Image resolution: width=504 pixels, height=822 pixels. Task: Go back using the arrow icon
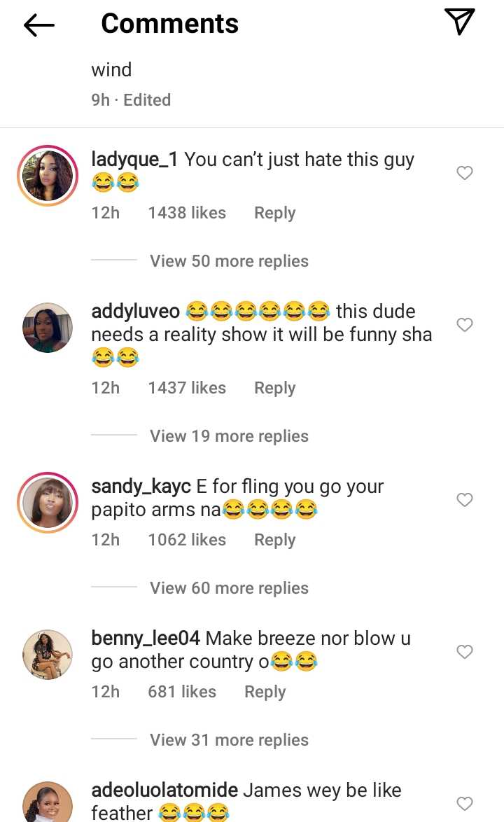pyautogui.click(x=39, y=25)
